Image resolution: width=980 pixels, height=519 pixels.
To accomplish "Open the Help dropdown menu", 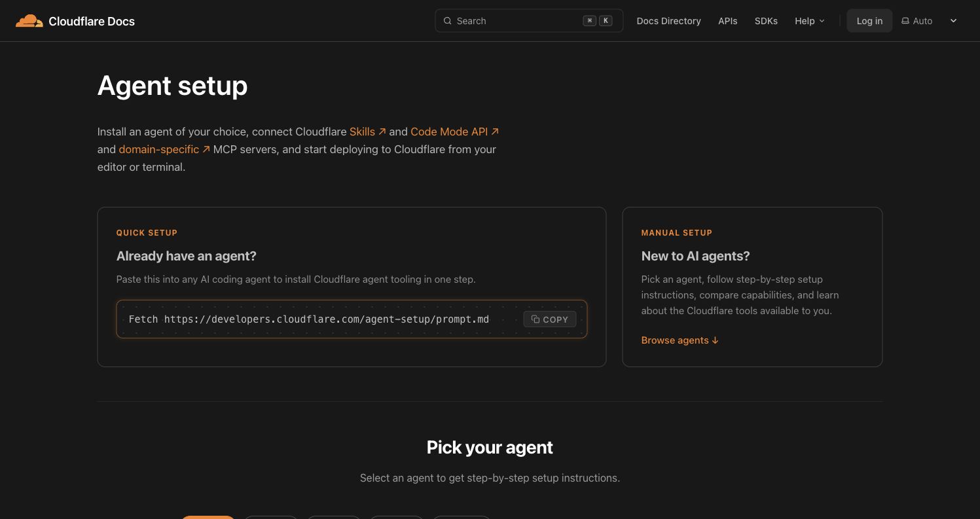I will coord(810,21).
